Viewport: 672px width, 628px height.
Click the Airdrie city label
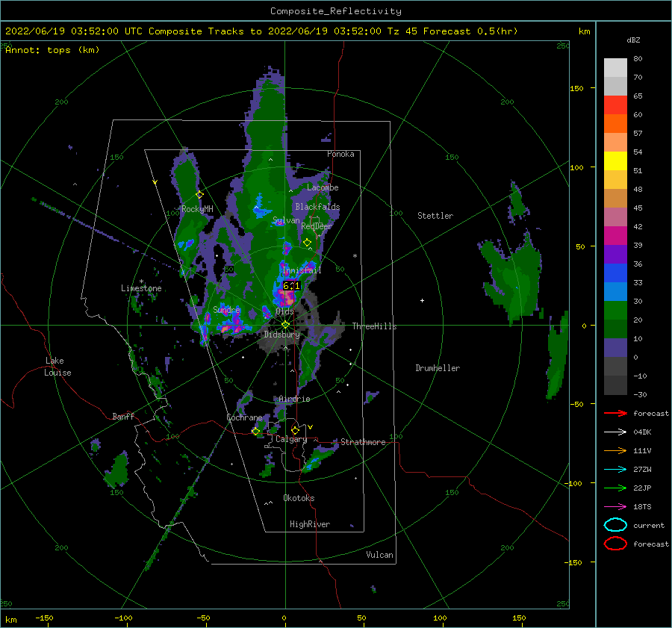[x=294, y=399]
